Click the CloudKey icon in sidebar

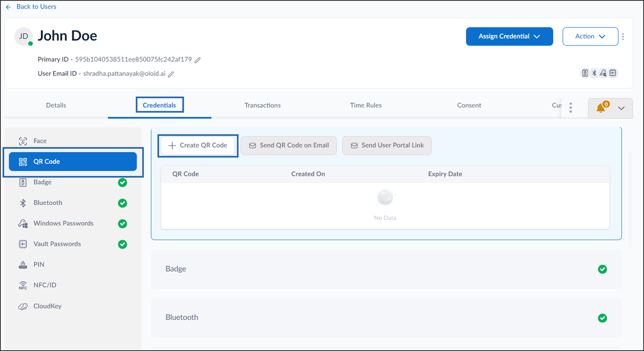(x=23, y=306)
